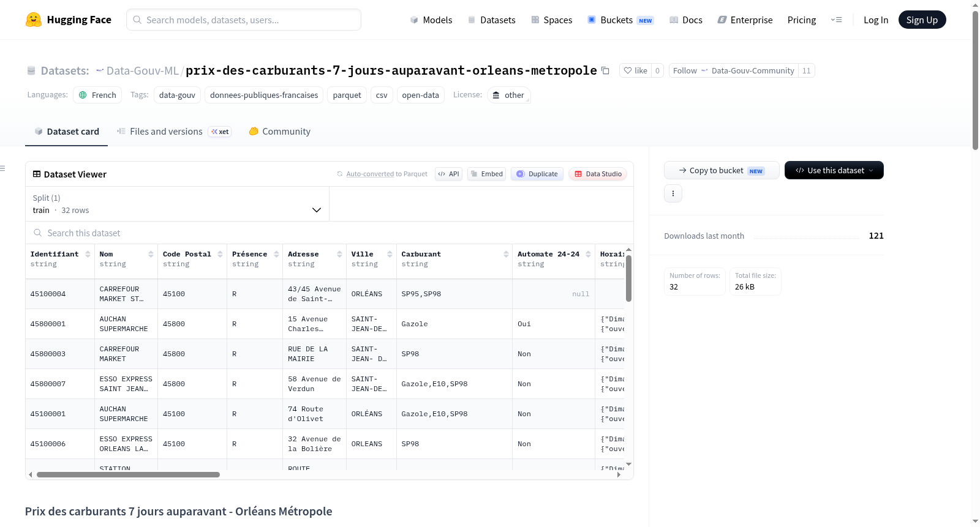Sort by the Carburant column
The height and width of the screenshot is (527, 980).
[x=507, y=254]
